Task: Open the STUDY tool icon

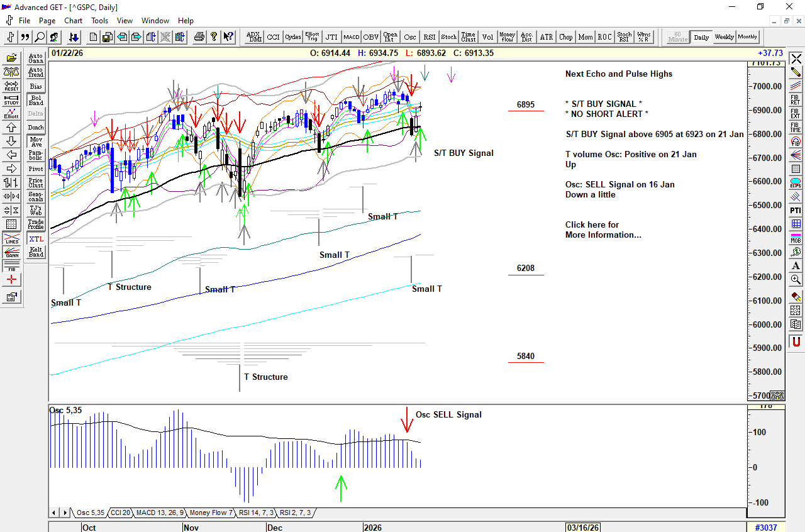Action: [11, 99]
